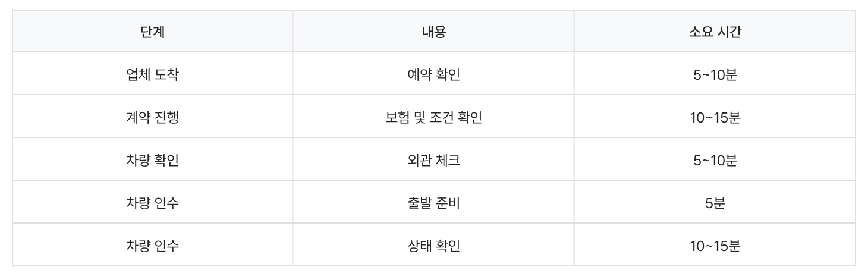Click the 10~15분 duration beside 상태 확인

click(714, 245)
